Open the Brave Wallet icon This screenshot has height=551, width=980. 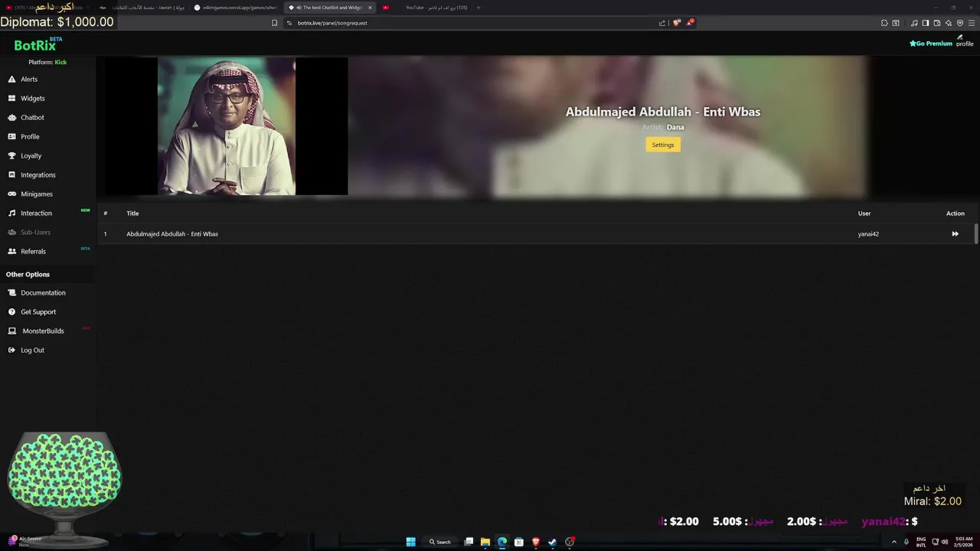point(937,23)
